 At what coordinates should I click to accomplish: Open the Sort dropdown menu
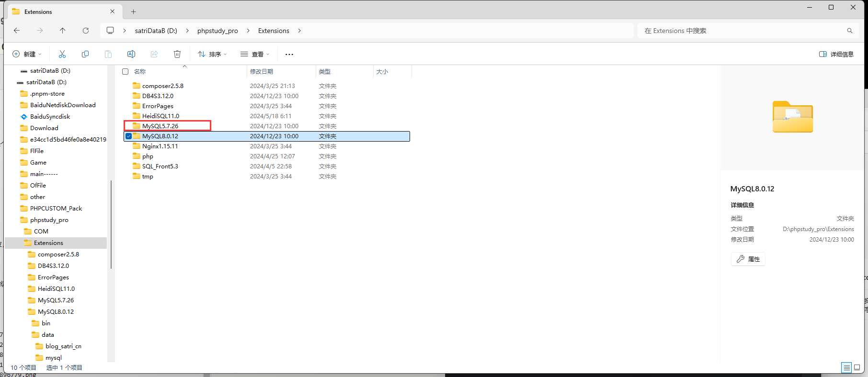[x=212, y=54]
